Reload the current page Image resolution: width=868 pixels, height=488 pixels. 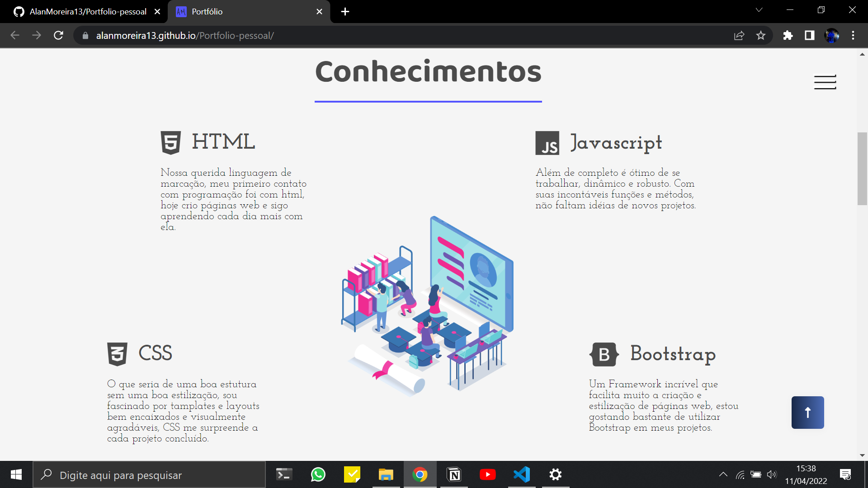[58, 35]
